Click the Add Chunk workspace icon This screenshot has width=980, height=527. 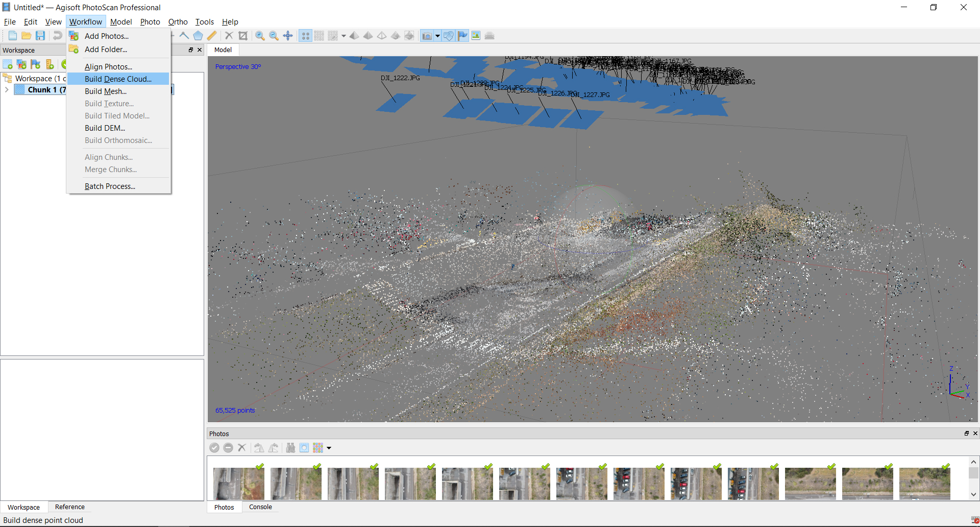(8, 64)
